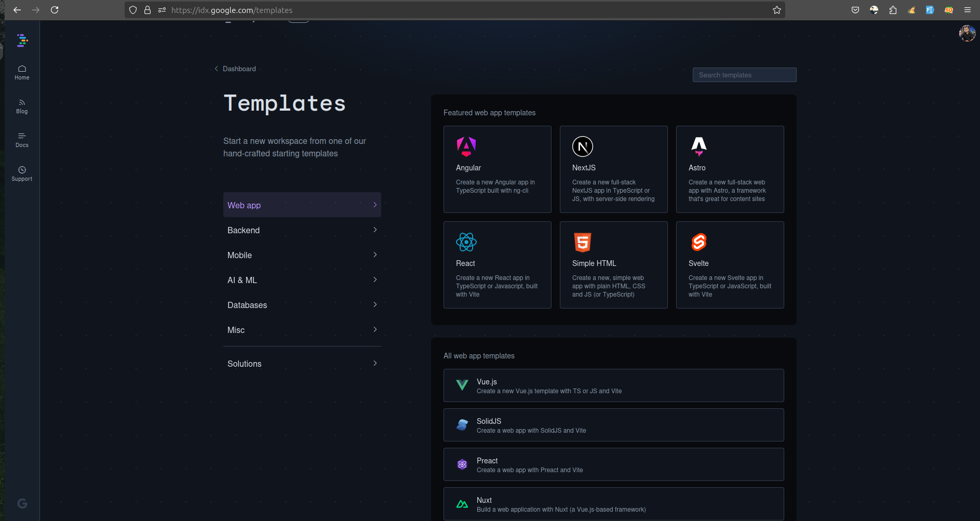This screenshot has width=980, height=521.
Task: Click the Astro logo icon
Action: pyautogui.click(x=699, y=146)
